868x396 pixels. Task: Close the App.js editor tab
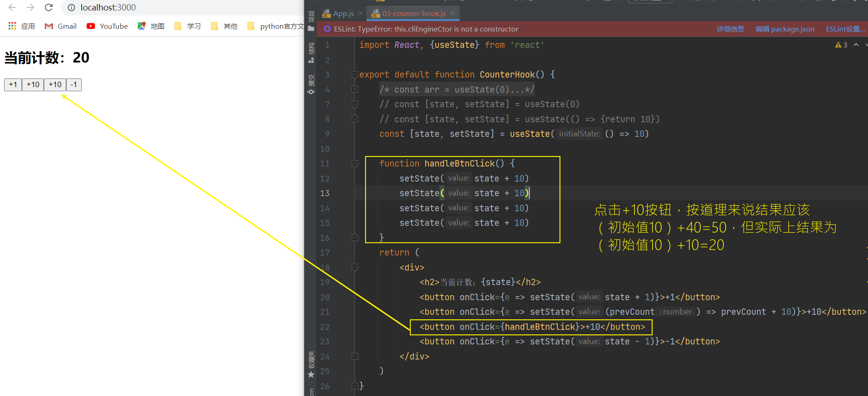click(361, 14)
